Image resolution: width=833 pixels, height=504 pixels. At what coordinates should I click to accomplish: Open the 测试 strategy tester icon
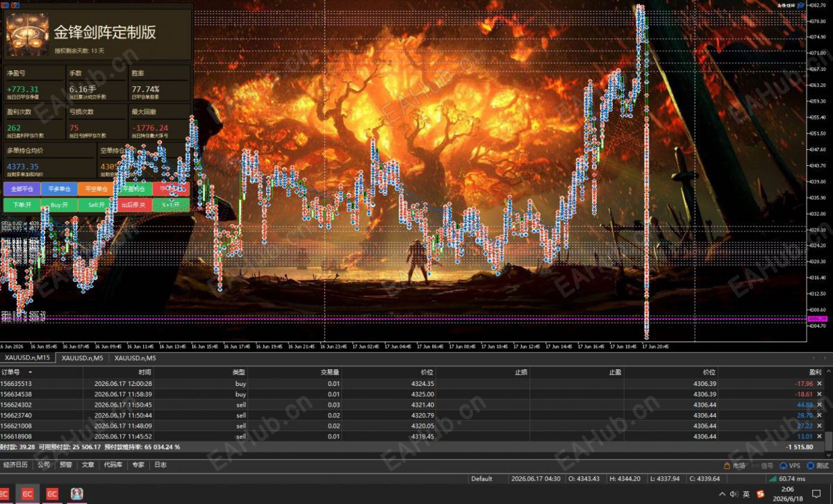tap(810, 466)
